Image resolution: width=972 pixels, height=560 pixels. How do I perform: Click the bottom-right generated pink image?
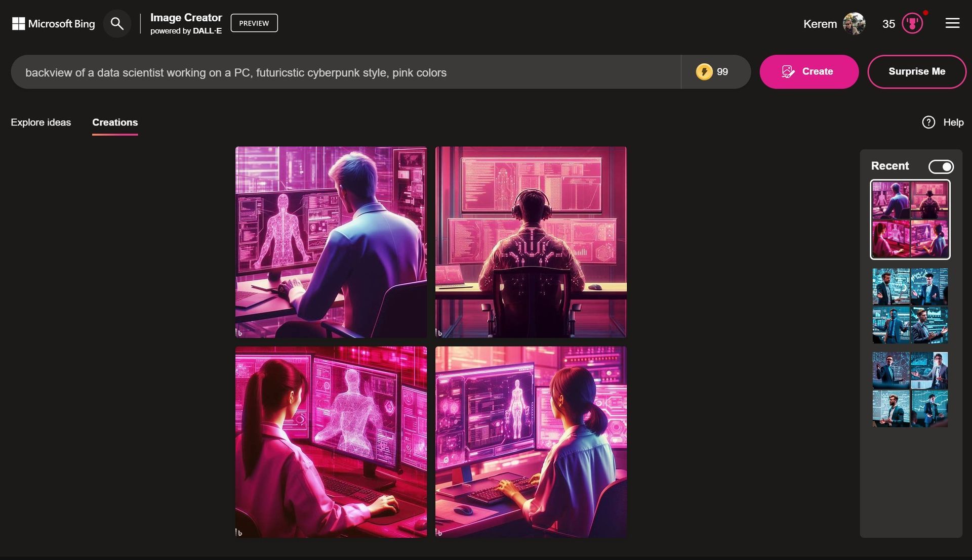coord(531,441)
